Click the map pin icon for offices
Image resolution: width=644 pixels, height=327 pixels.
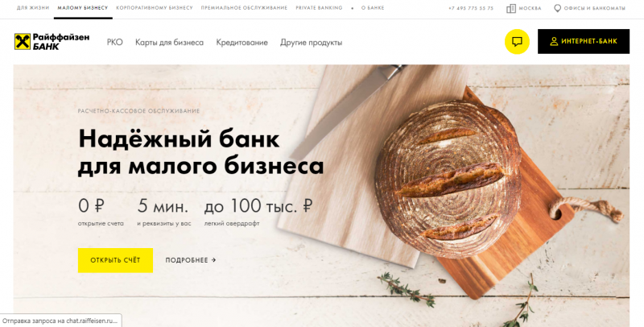[557, 8]
